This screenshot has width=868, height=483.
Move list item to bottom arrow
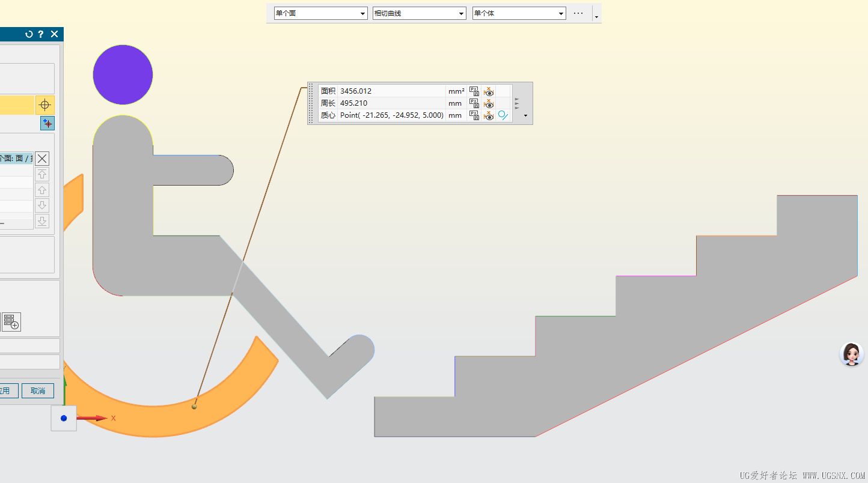click(42, 221)
